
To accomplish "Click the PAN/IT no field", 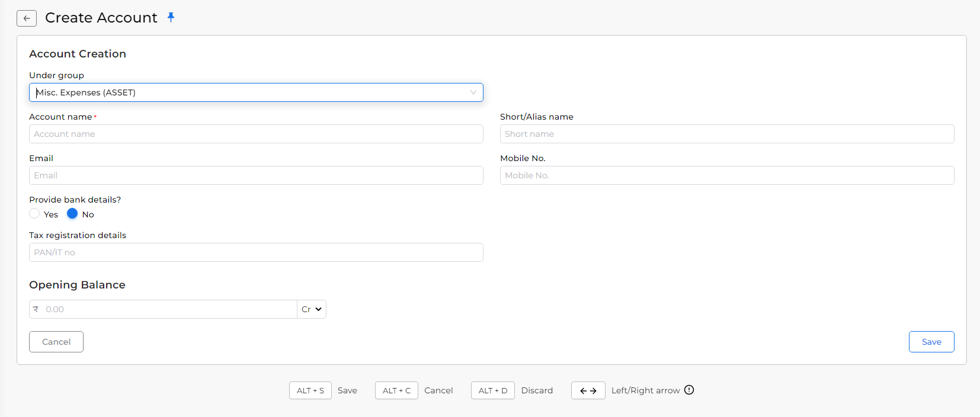I will pyautogui.click(x=256, y=252).
